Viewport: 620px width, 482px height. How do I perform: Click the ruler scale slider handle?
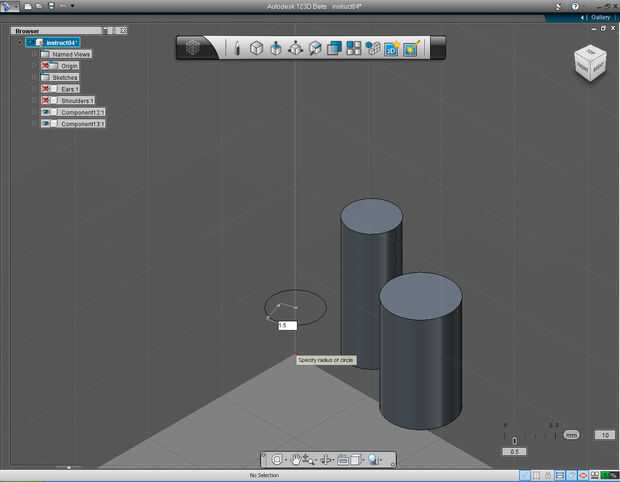(515, 440)
